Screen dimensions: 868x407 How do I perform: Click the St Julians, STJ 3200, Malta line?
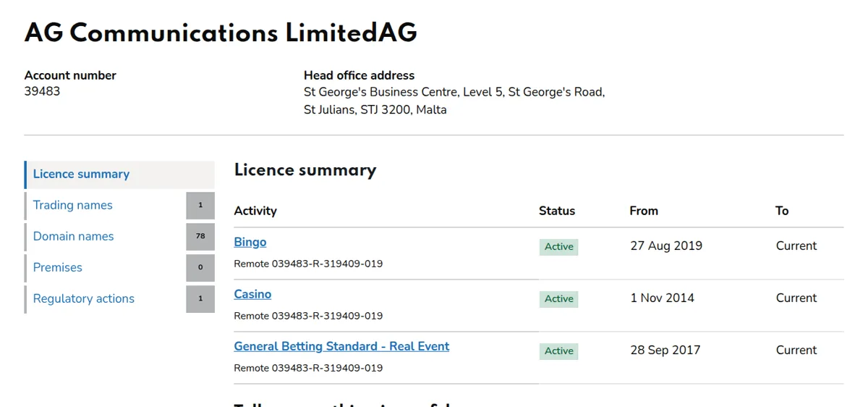(375, 110)
